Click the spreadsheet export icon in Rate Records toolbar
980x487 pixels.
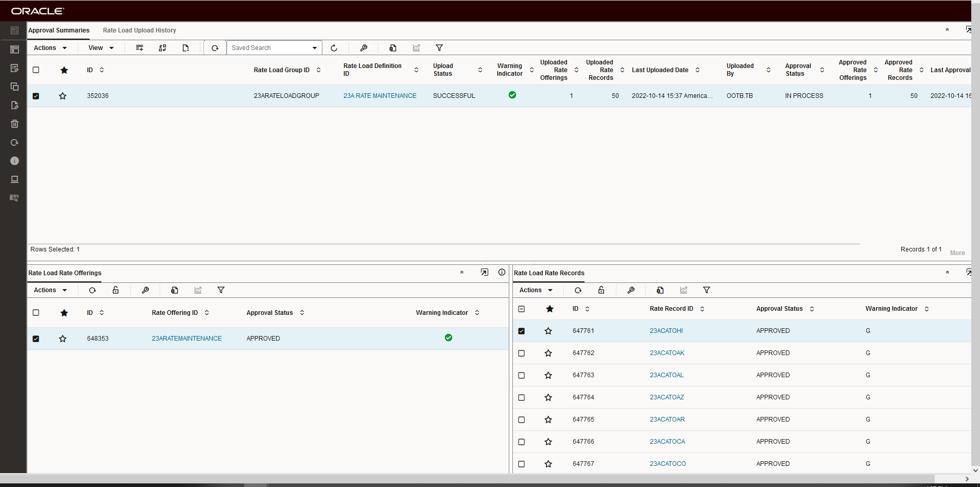click(660, 290)
